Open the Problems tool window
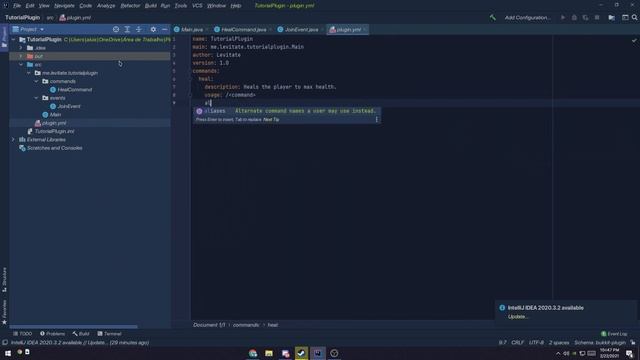The width and height of the screenshot is (640, 360). pos(52,334)
